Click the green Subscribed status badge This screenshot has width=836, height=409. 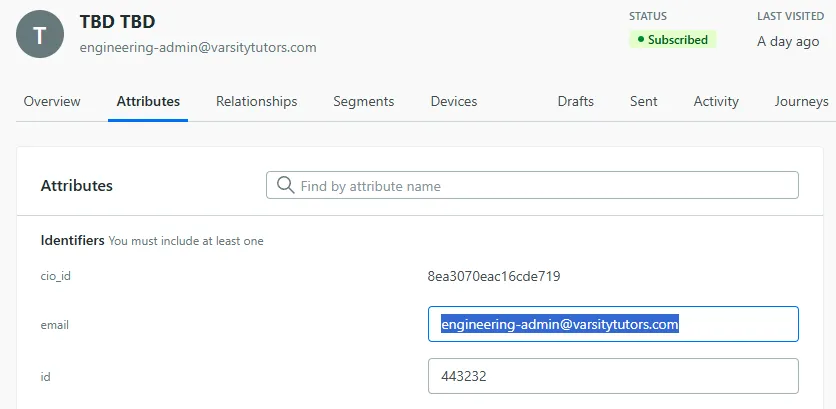(671, 40)
